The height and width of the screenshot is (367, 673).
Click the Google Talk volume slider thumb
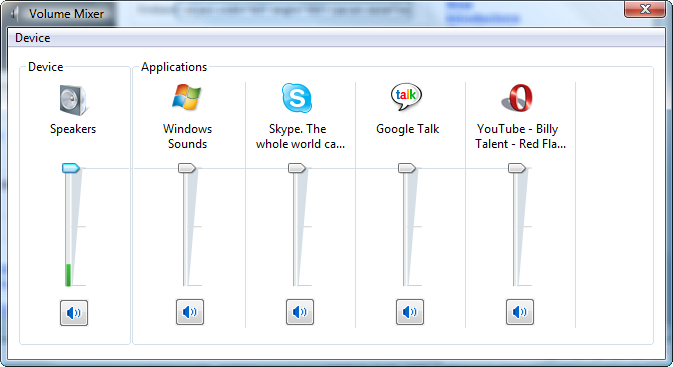tap(406, 168)
